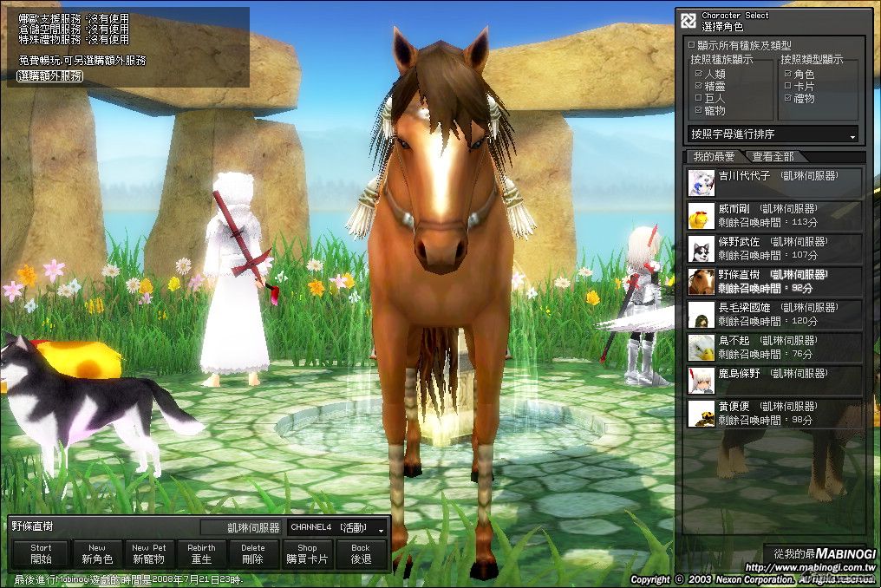
Task: Select the 野傑直樹 horse portrait icon
Action: pyautogui.click(x=702, y=282)
